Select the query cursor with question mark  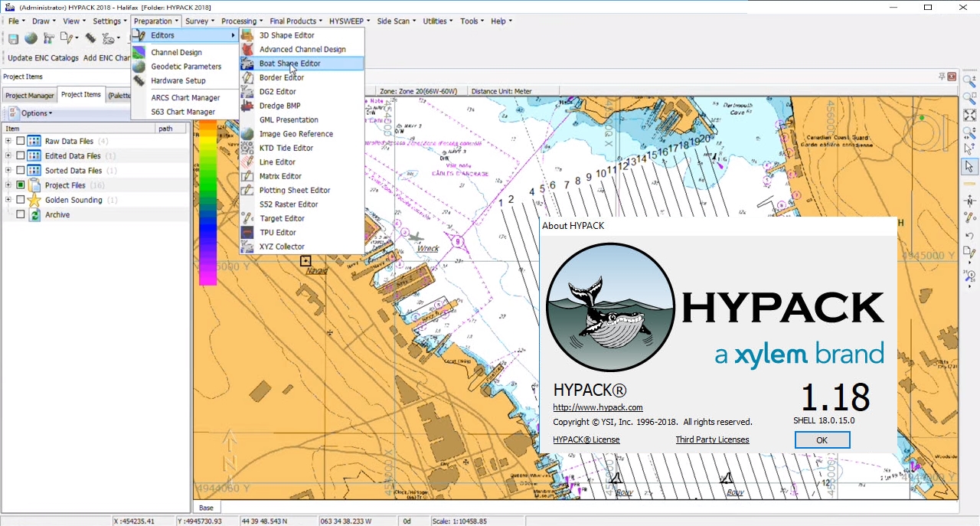point(969,149)
